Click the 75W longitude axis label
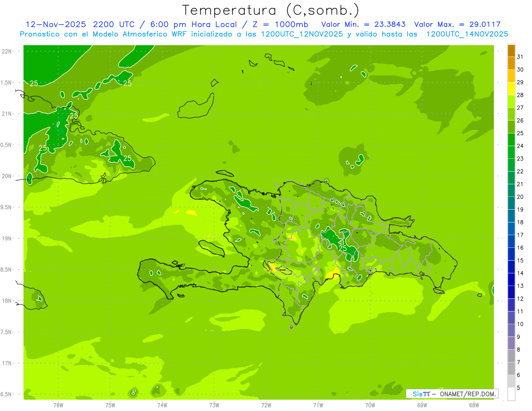532x411 pixels. [x=110, y=405]
